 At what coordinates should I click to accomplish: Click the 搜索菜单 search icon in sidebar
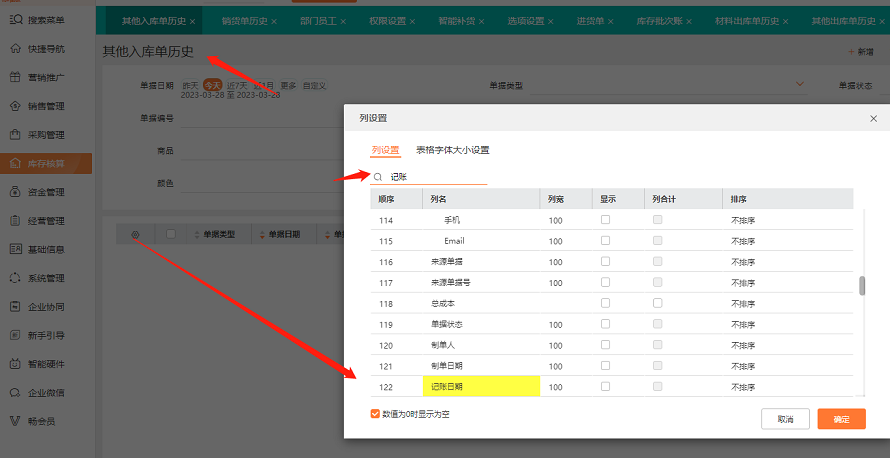pos(14,19)
